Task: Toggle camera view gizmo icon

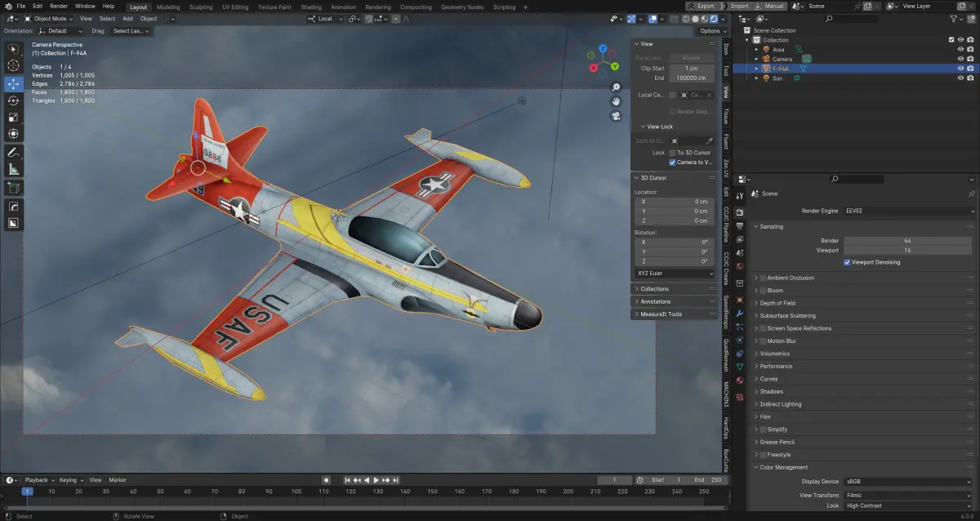Action: tap(615, 116)
